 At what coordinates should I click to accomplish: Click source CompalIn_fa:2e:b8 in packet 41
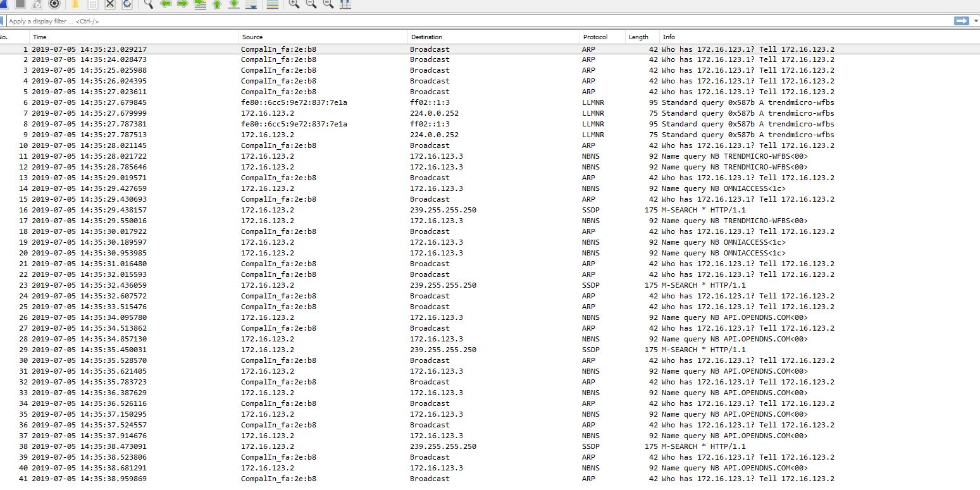tap(278, 479)
